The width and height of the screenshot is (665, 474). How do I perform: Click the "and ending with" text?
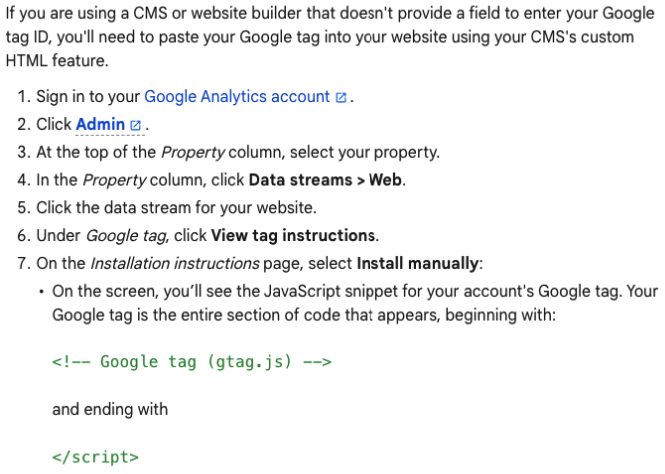click(110, 409)
